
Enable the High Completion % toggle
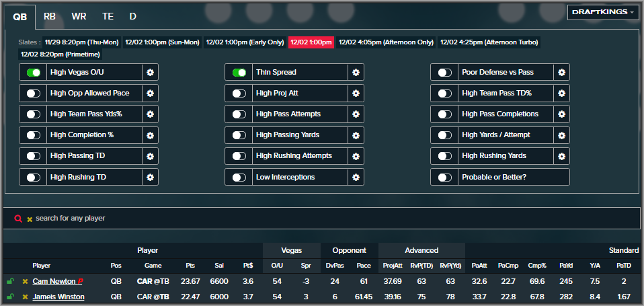click(x=34, y=135)
